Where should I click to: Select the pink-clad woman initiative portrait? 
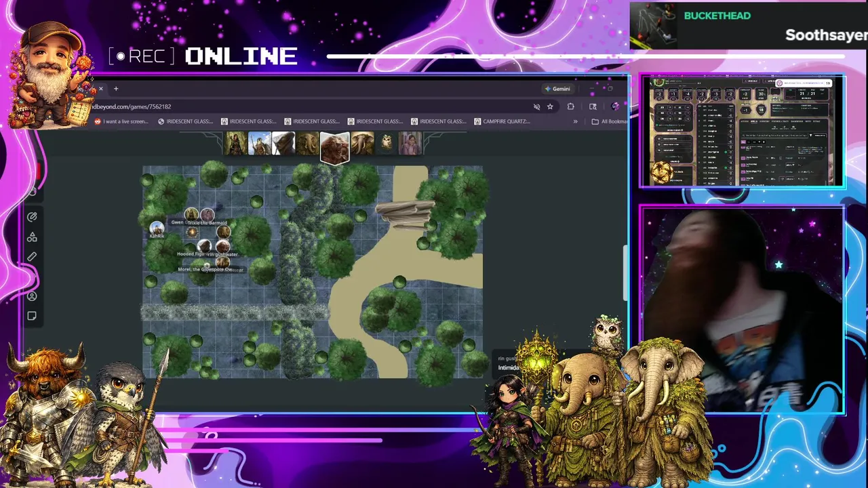410,143
